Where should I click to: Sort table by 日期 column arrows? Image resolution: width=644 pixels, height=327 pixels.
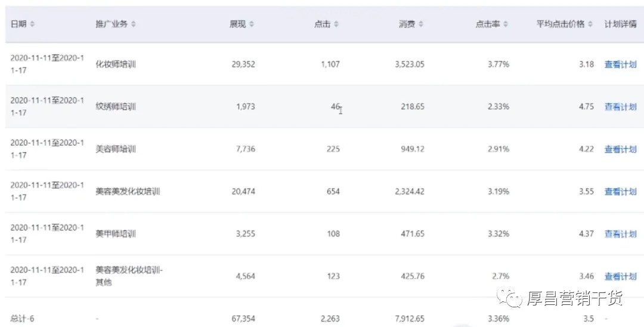[x=32, y=24]
